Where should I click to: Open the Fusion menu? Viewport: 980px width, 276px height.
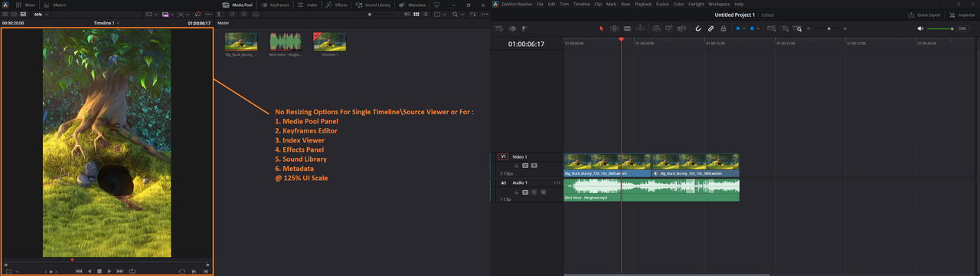pos(663,4)
